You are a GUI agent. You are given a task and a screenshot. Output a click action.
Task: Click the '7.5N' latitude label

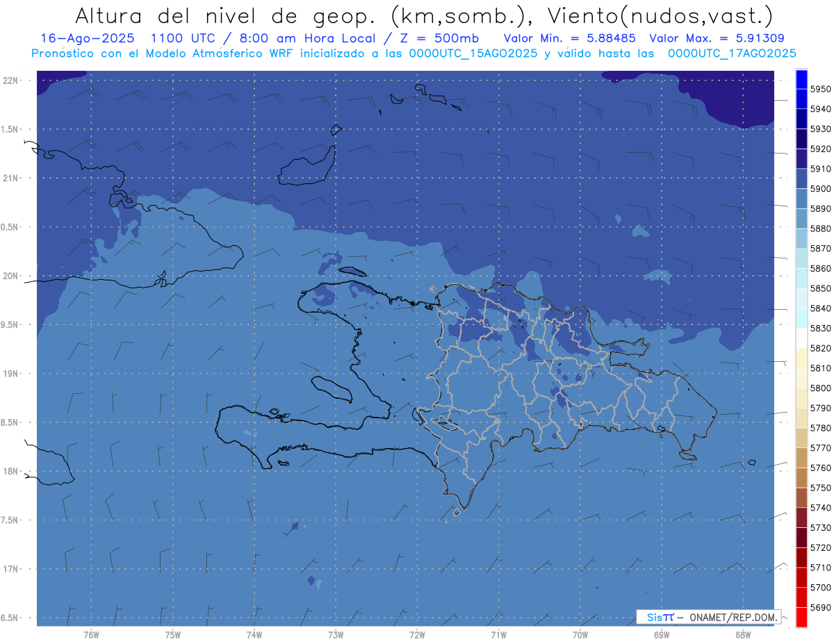10,520
